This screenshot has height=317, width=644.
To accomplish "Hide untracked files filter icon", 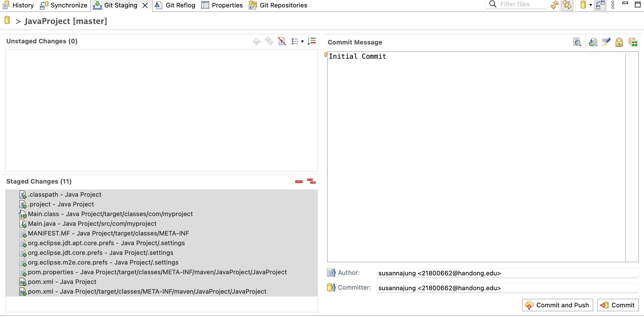I will click(282, 41).
